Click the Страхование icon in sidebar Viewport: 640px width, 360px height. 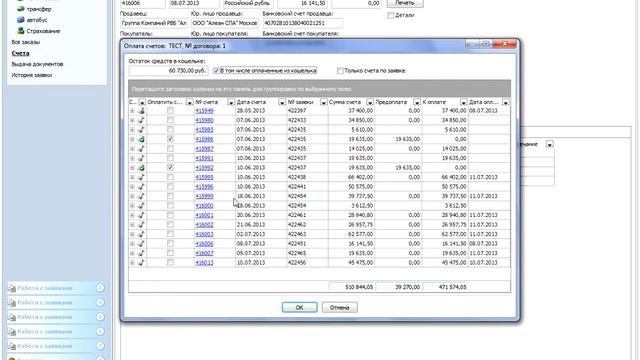click(x=20, y=31)
